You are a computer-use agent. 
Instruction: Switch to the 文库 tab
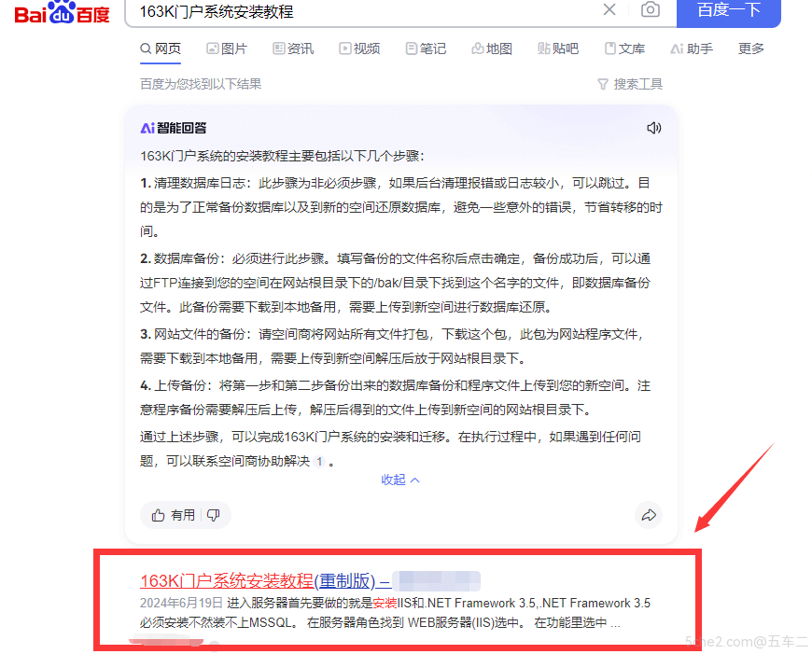(x=624, y=49)
